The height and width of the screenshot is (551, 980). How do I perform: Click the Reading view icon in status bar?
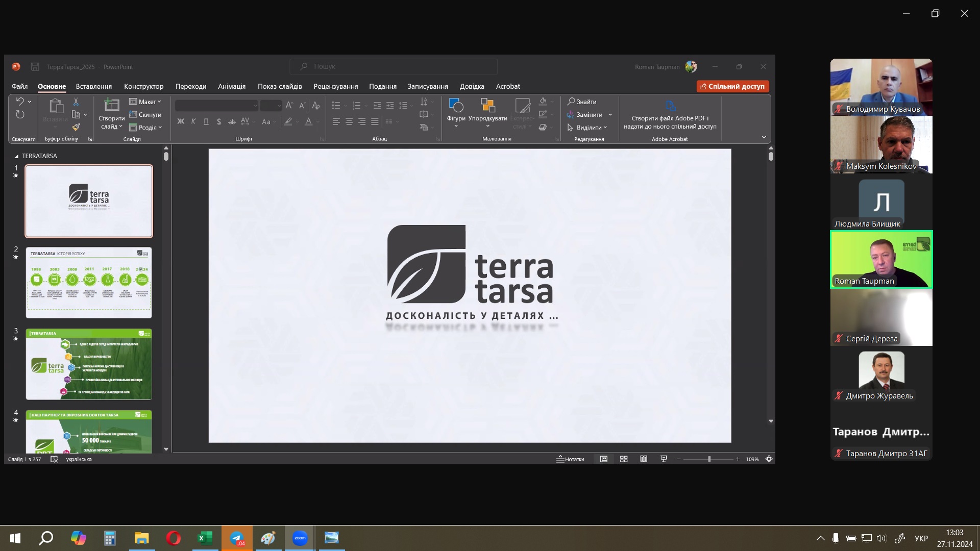644,459
